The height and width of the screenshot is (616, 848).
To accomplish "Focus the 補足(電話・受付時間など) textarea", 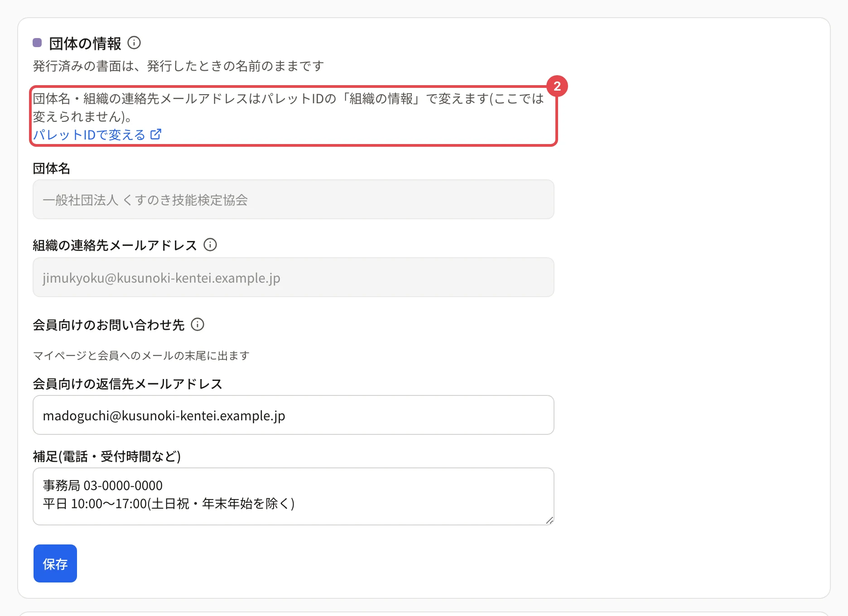I will (294, 496).
